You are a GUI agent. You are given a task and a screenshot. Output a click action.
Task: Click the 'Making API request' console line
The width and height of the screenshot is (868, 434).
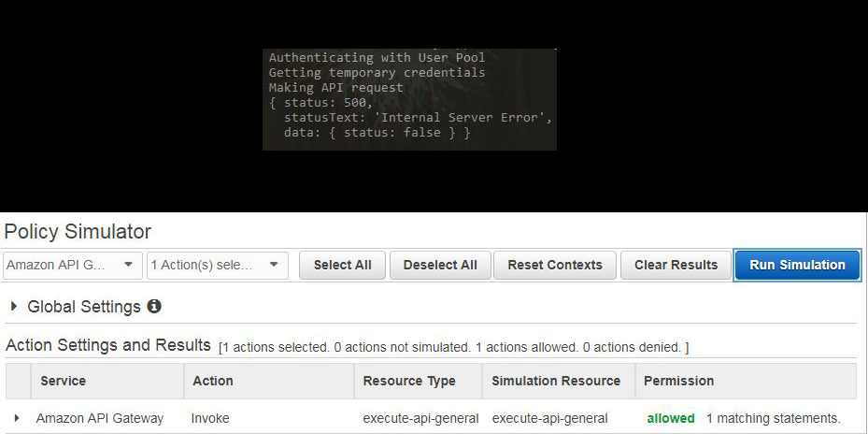[336, 88]
